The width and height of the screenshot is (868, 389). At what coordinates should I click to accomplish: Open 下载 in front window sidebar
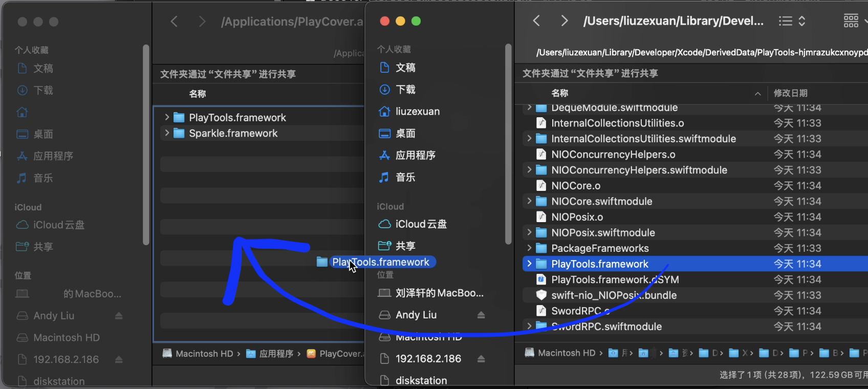point(405,90)
